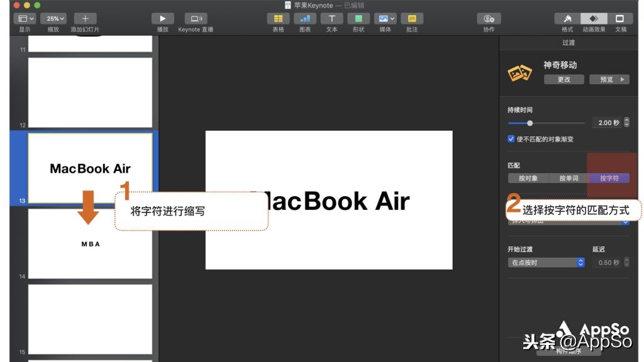Enable the 使不匹配的对象渐变 checkbox
Viewport: 644px width, 362px height.
(511, 139)
